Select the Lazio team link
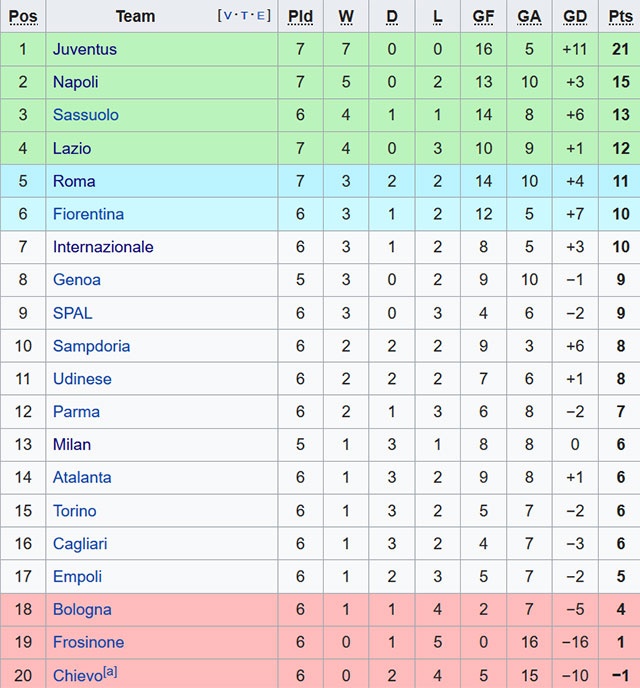This screenshot has width=640, height=688. [x=72, y=148]
